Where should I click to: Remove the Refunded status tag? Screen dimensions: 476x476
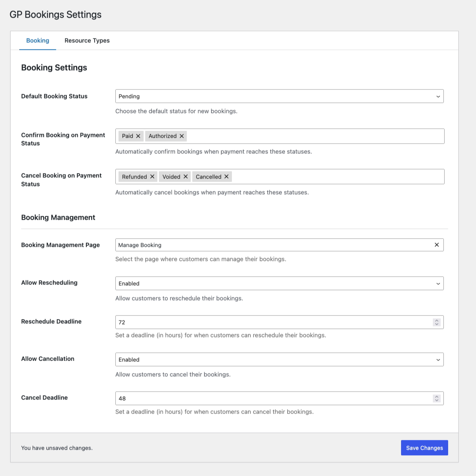[152, 177]
